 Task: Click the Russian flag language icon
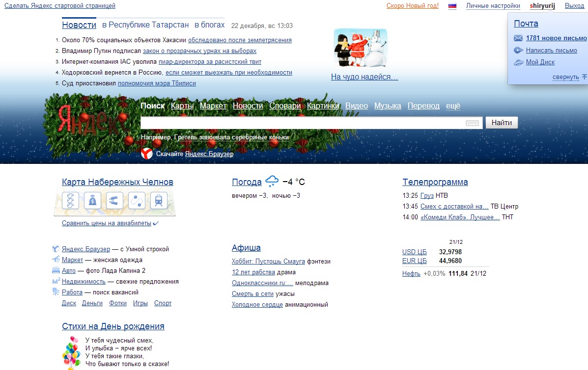pyautogui.click(x=452, y=6)
